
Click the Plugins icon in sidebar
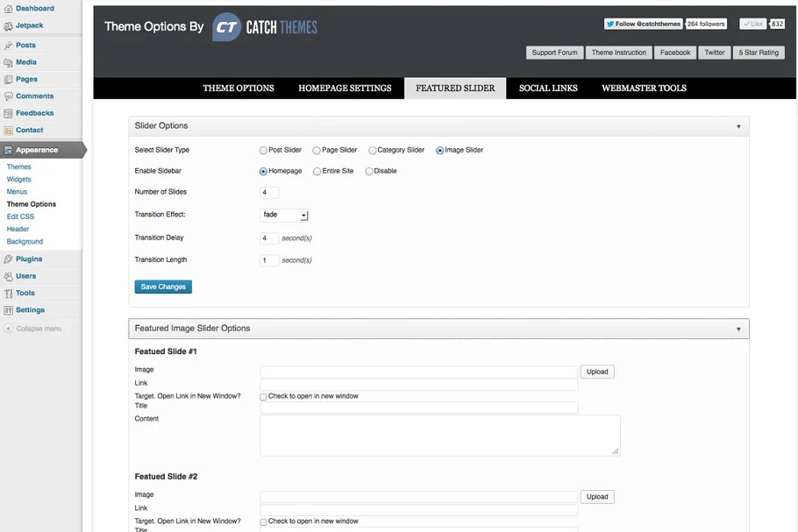8,259
